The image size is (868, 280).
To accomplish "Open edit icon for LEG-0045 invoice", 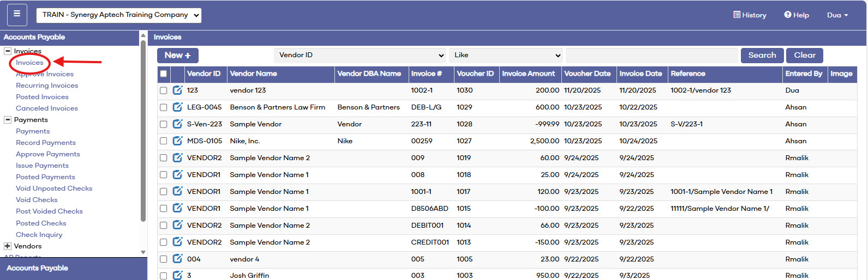I will (178, 107).
